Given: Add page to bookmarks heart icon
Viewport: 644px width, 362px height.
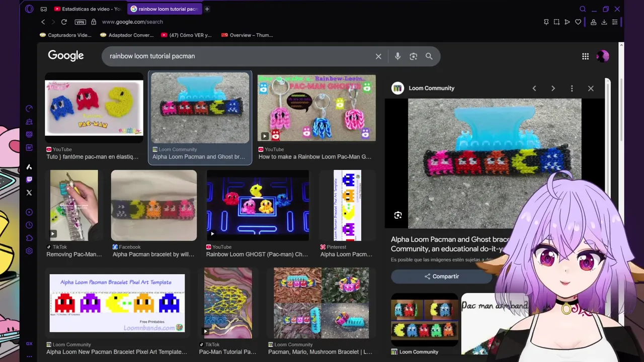Looking at the screenshot, I should [x=578, y=22].
